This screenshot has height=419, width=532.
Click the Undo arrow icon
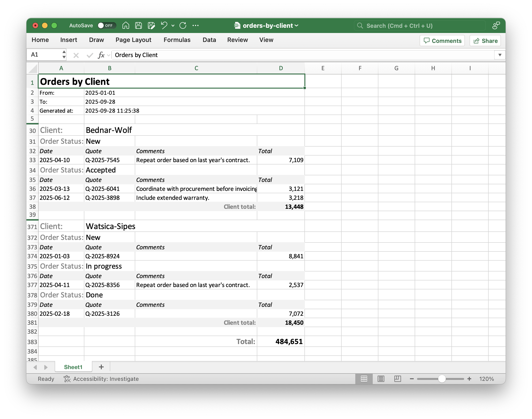(x=164, y=25)
